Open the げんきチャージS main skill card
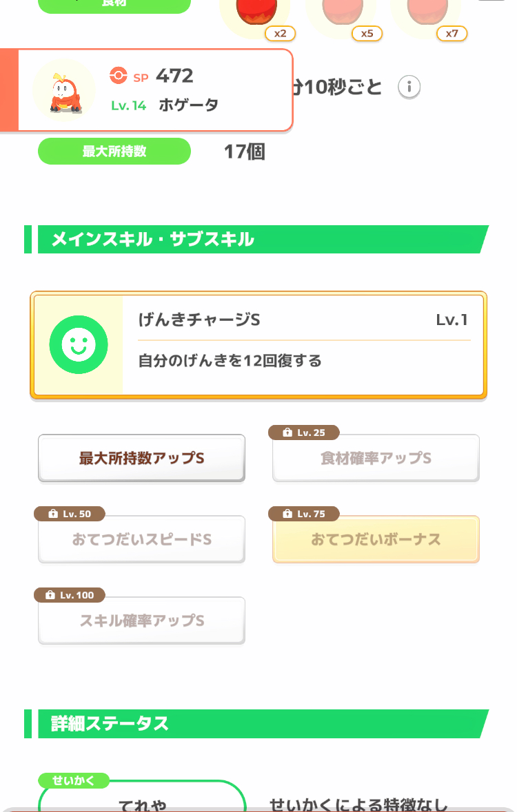The image size is (517, 812). pyautogui.click(x=258, y=345)
